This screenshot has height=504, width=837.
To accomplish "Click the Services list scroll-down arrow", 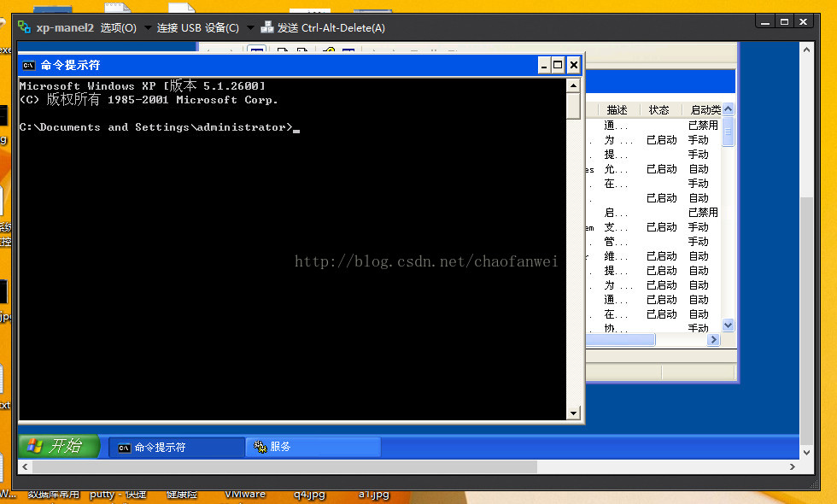I will coord(728,325).
